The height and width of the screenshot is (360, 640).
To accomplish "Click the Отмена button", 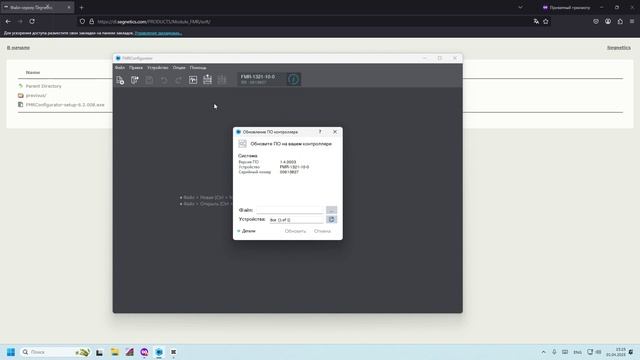I will 322,231.
